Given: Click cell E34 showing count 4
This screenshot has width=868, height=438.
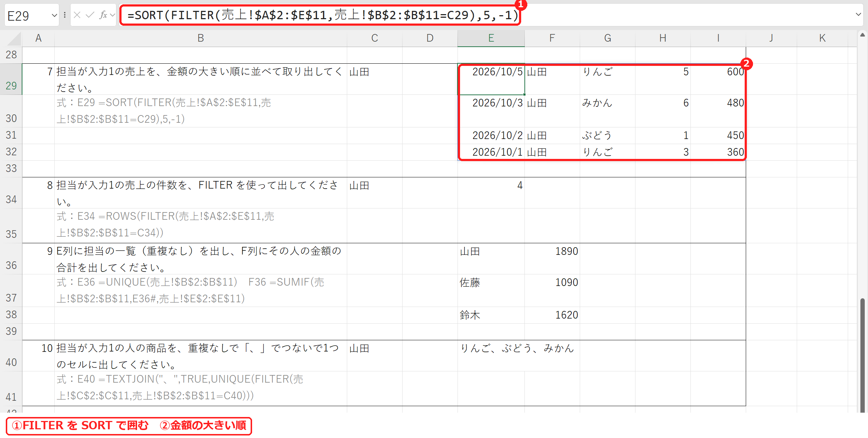Looking at the screenshot, I should pos(491,193).
